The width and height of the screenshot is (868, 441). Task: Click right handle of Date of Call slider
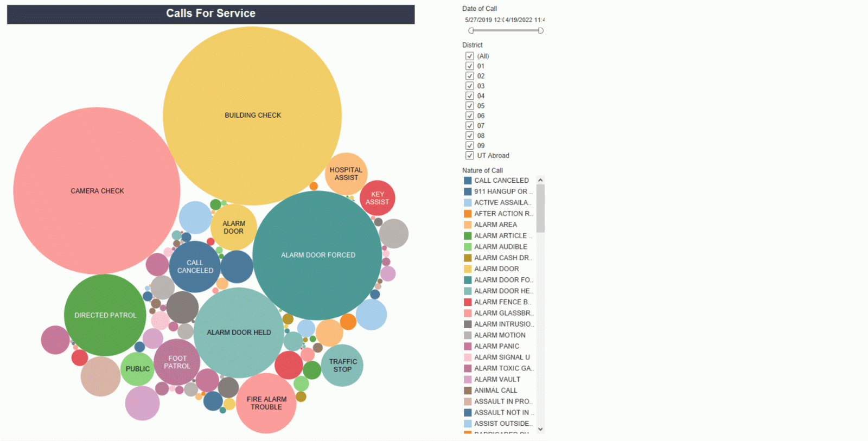(x=540, y=30)
